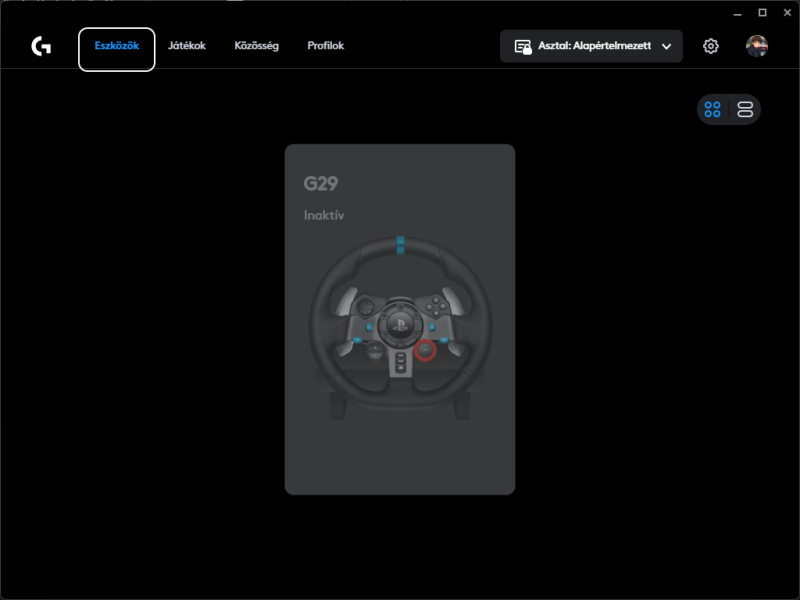Switch to list view layout

pos(745,109)
